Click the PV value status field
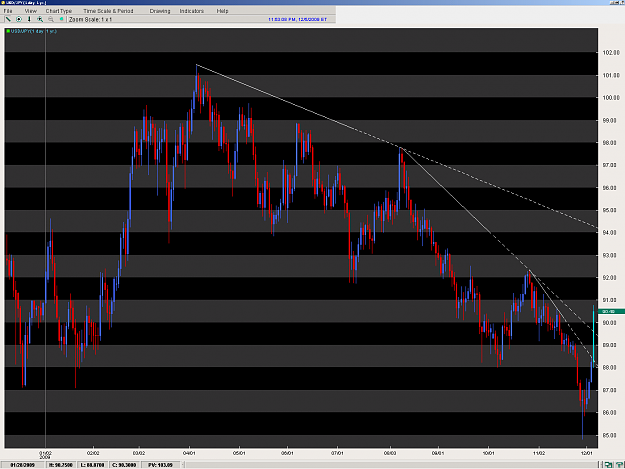 [161, 465]
